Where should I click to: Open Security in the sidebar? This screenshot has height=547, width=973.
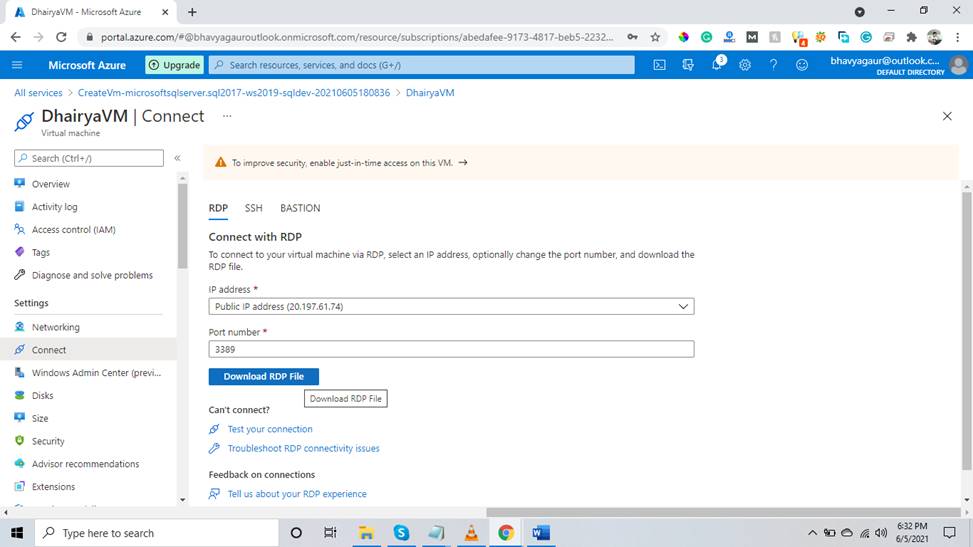pyautogui.click(x=48, y=441)
